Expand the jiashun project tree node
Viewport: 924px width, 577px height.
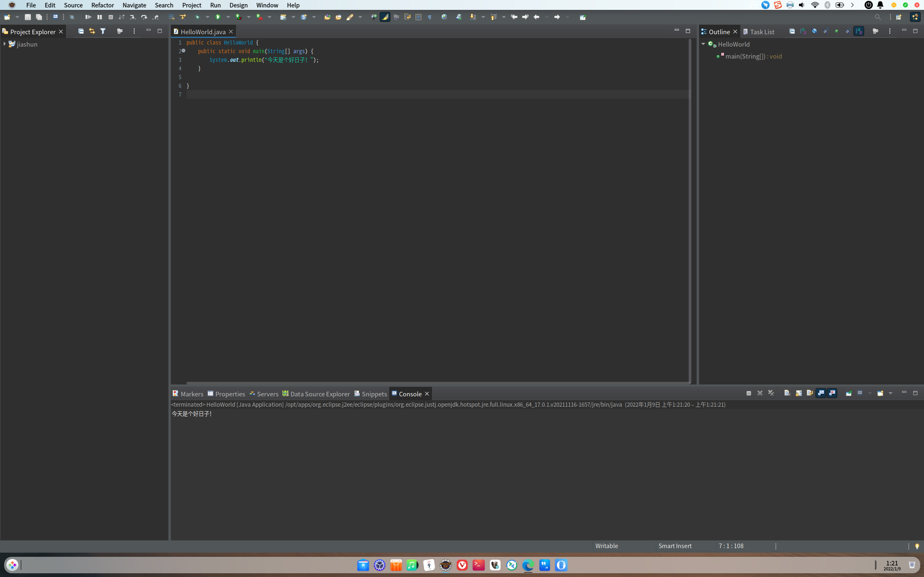click(5, 44)
